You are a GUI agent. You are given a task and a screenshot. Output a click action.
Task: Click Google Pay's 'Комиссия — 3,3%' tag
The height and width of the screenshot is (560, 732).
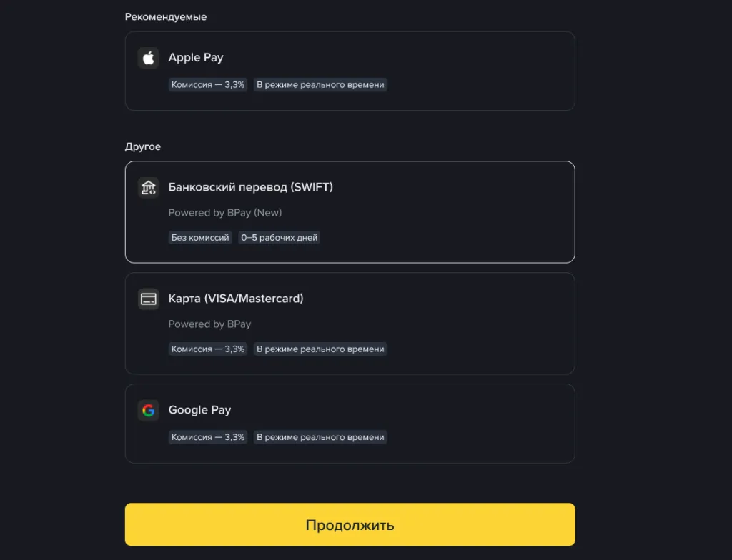click(x=208, y=437)
